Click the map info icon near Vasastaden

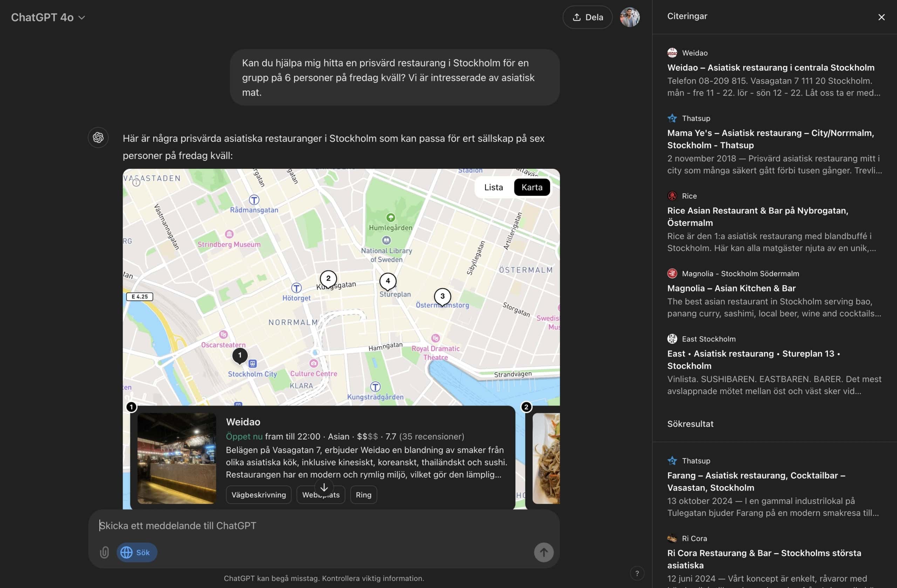[x=136, y=183]
